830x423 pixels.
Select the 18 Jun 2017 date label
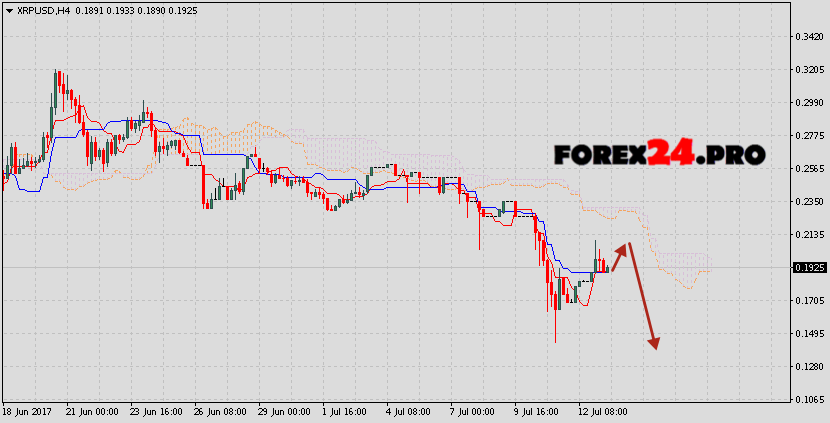27,411
